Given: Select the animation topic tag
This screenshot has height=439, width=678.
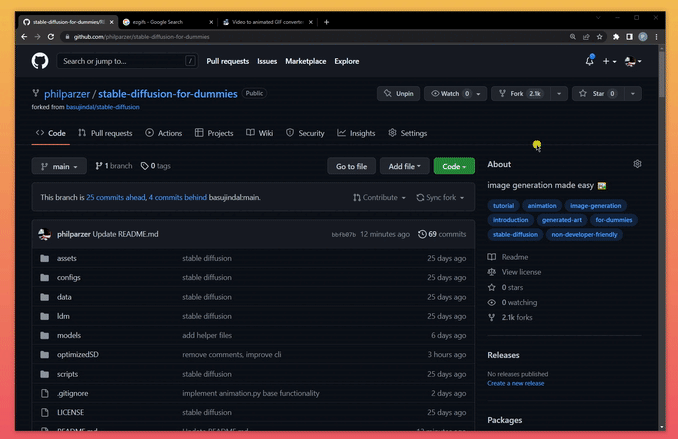Looking at the screenshot, I should click(542, 205).
